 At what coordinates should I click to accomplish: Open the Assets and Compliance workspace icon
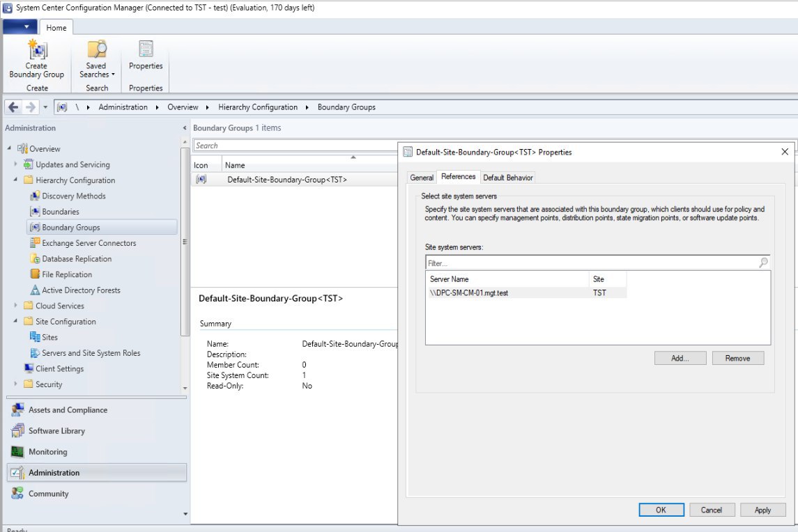coord(18,409)
